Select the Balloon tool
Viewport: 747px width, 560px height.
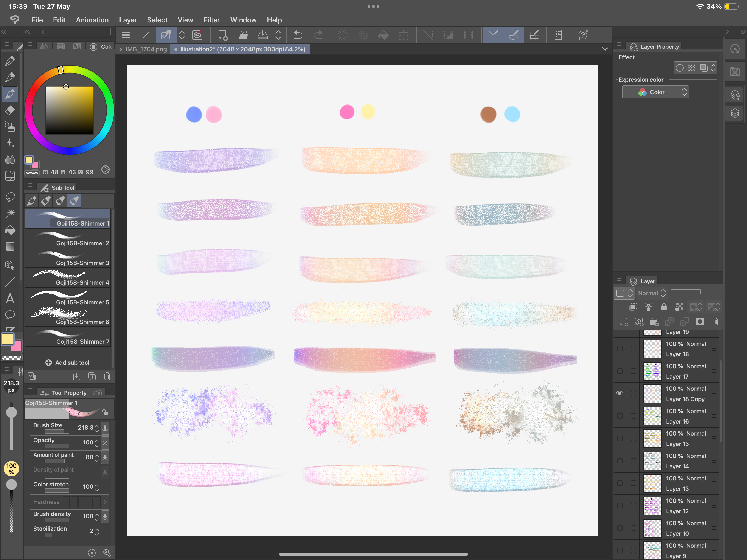[x=10, y=315]
